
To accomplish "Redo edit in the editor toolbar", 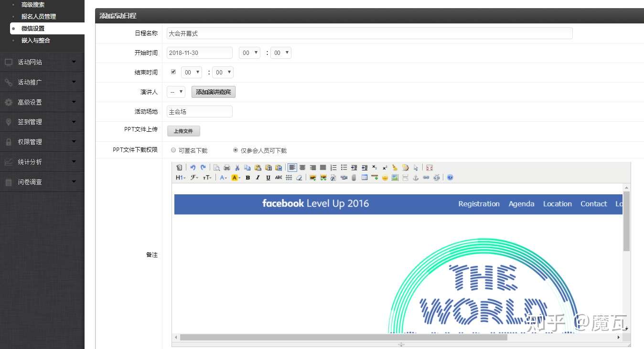I will coord(203,168).
